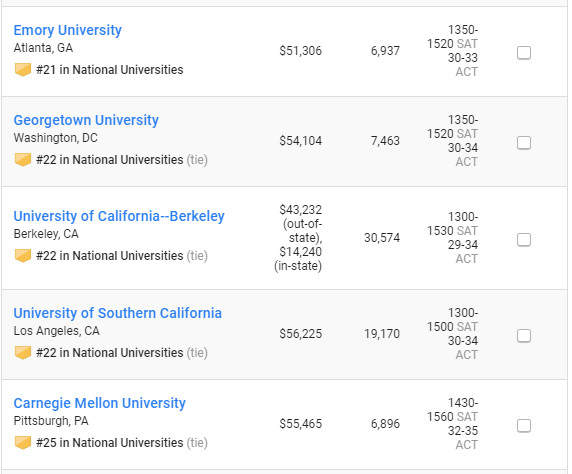This screenshot has width=572, height=474.
Task: Open the University of Southern California link
Action: point(117,313)
